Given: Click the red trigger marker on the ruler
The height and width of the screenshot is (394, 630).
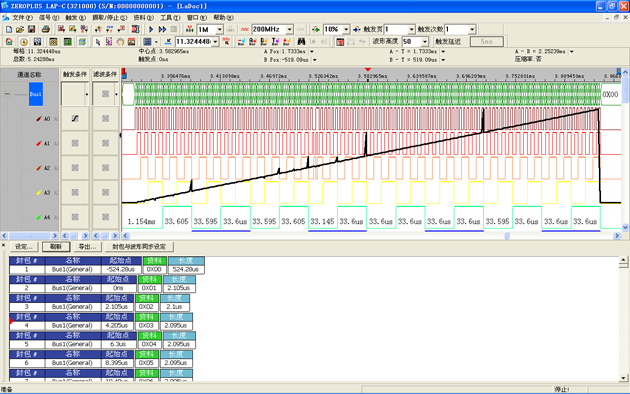Looking at the screenshot, I should coord(368,70).
